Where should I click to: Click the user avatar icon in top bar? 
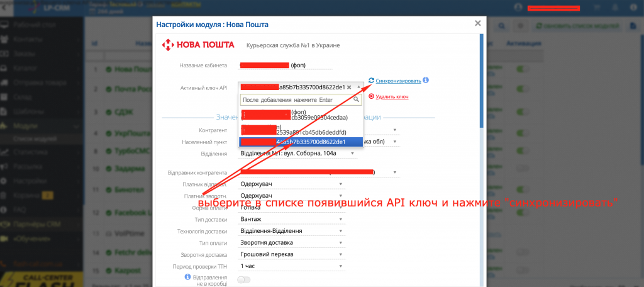point(518,8)
